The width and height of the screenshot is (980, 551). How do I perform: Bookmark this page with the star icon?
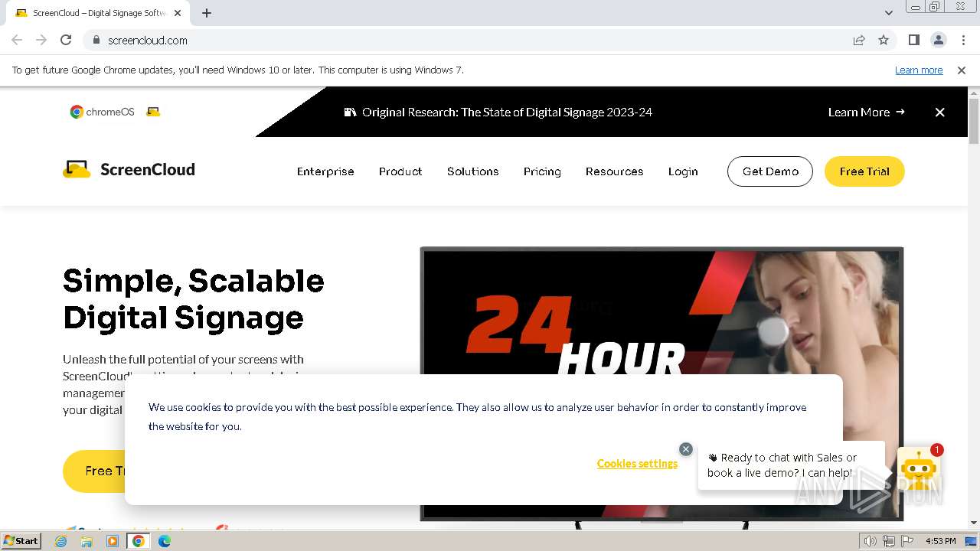[884, 40]
